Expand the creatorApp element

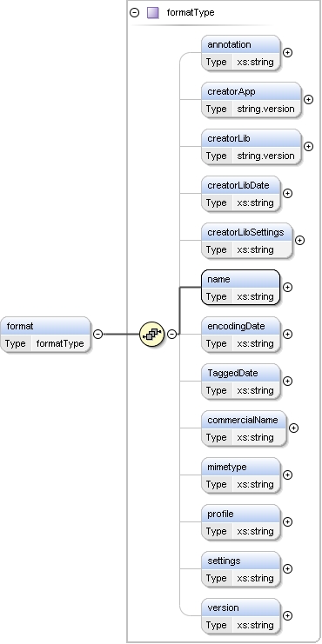pos(308,99)
